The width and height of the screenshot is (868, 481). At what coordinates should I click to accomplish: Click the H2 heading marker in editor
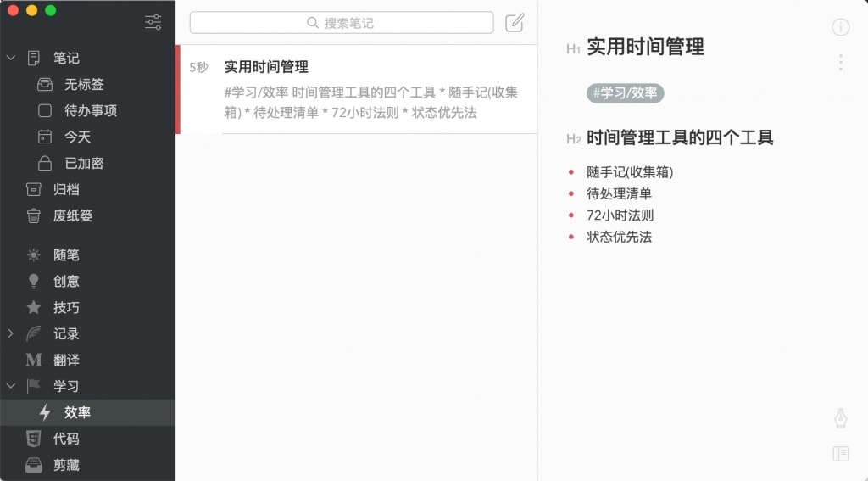coord(574,139)
